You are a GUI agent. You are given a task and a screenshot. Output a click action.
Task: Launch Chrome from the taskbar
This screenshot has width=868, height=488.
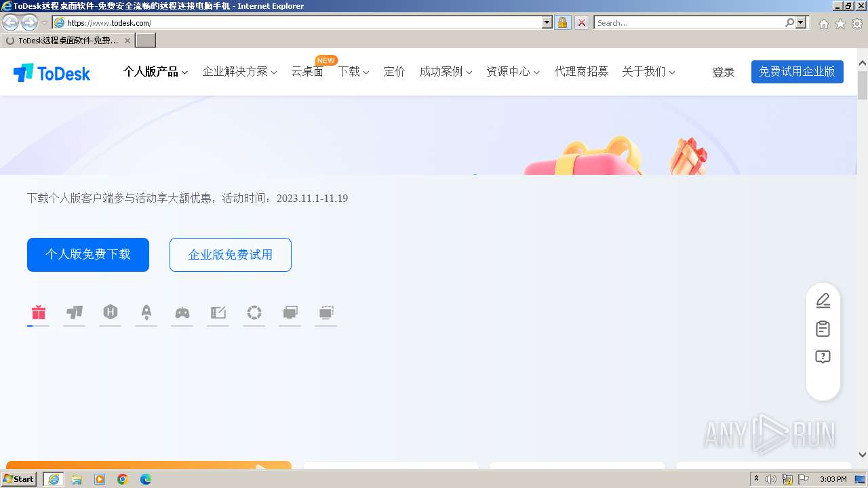[x=123, y=479]
